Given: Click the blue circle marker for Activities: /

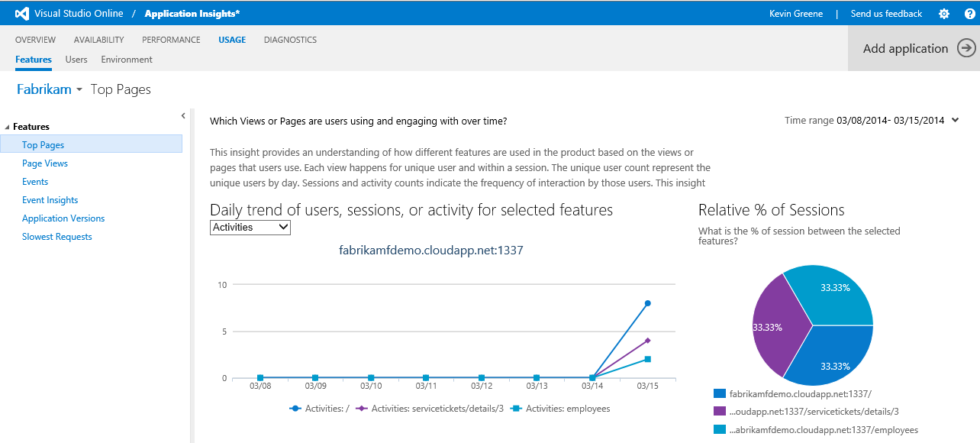Looking at the screenshot, I should pos(648,303).
